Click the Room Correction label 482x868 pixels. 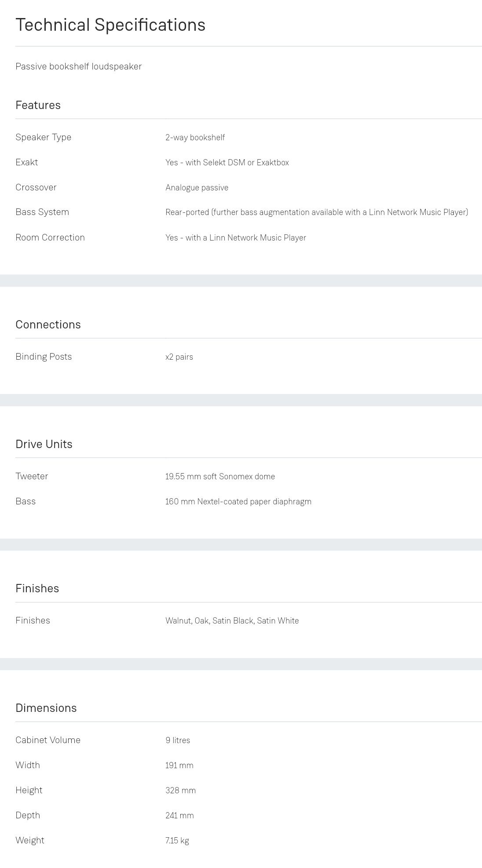pos(50,237)
